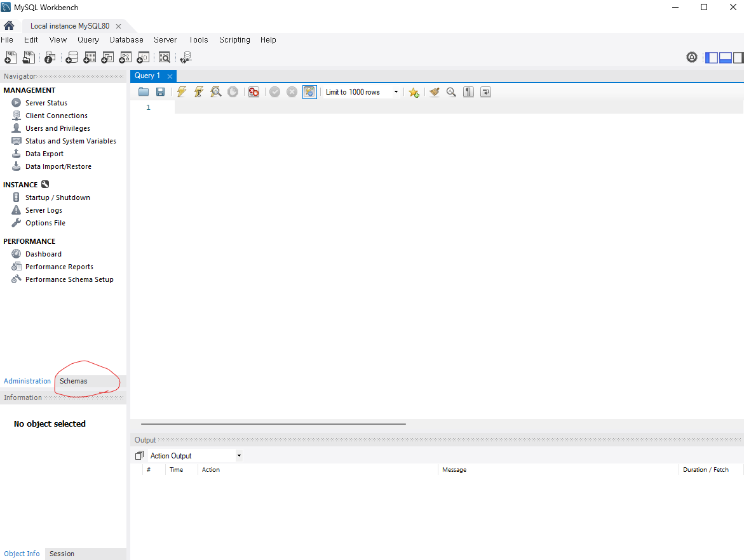Click the INSTANCE manage server icon
Viewport: 744px width, 560px height.
click(45, 185)
